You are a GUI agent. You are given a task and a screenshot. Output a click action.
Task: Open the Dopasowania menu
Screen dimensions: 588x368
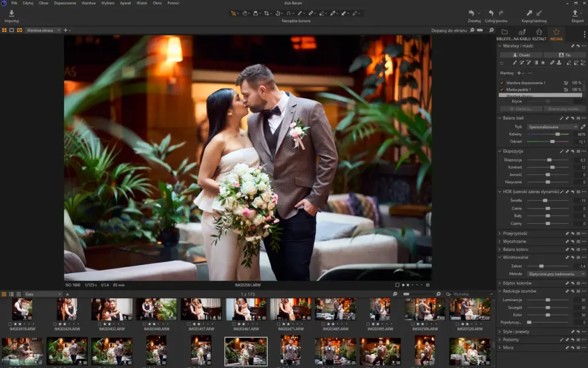pos(65,3)
